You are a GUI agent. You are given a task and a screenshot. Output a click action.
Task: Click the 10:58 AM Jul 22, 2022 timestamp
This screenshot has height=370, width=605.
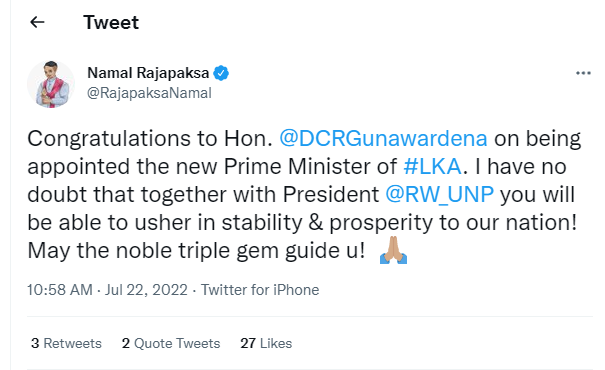(x=107, y=290)
